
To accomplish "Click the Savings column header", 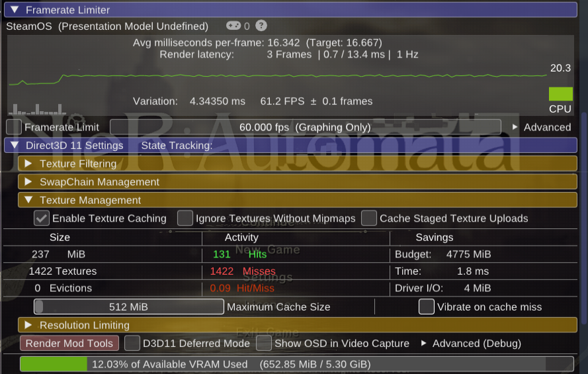I will [x=435, y=237].
